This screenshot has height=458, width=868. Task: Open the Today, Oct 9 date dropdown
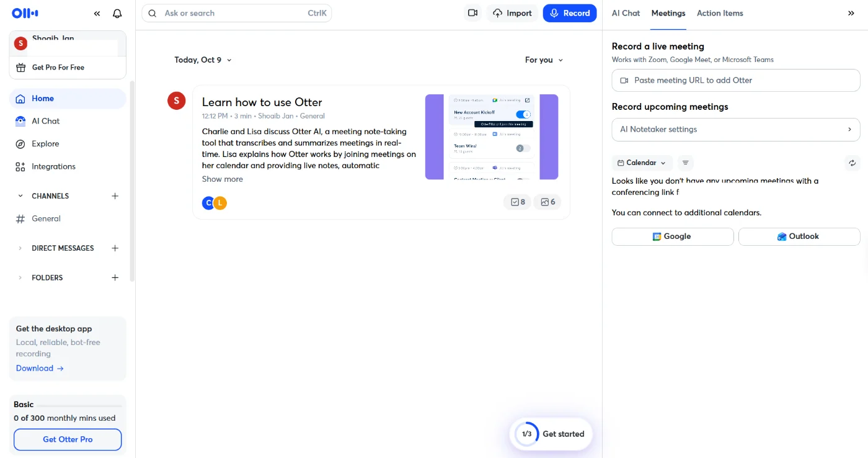203,60
